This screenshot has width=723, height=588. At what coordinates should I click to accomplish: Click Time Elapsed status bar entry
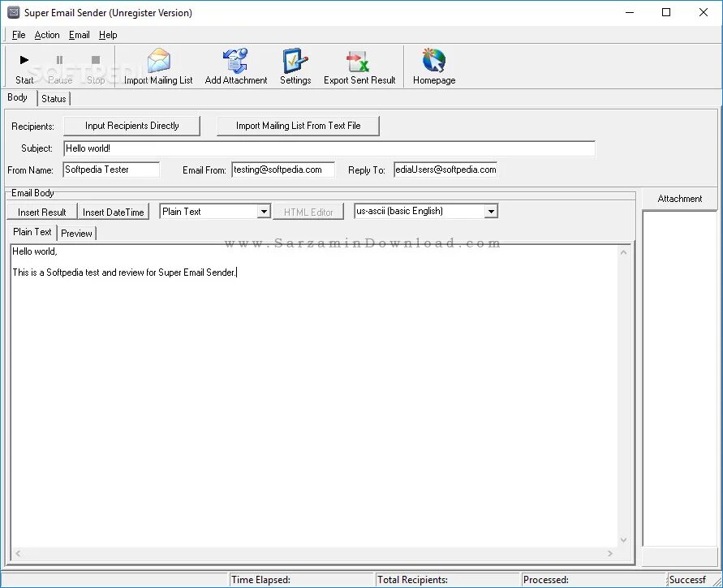(301, 580)
